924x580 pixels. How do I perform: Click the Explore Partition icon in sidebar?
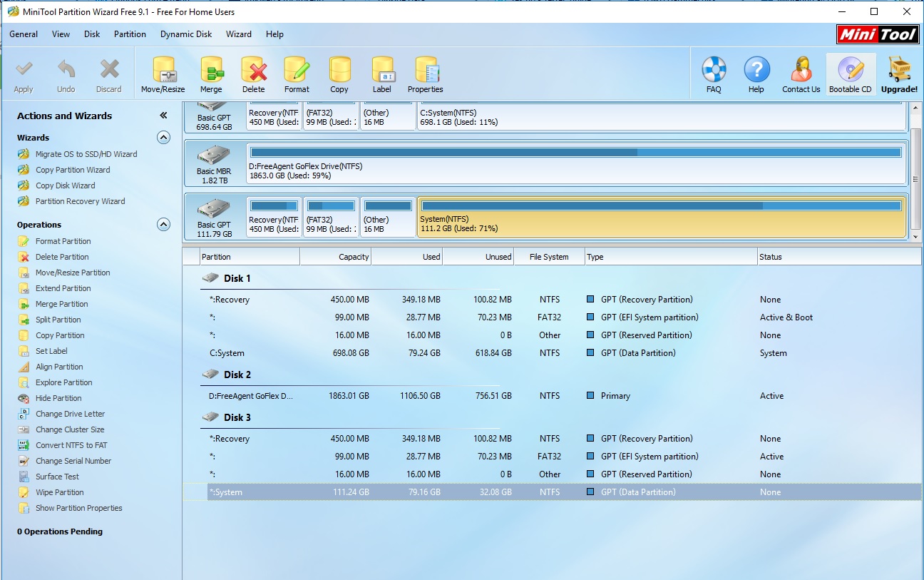pos(24,382)
